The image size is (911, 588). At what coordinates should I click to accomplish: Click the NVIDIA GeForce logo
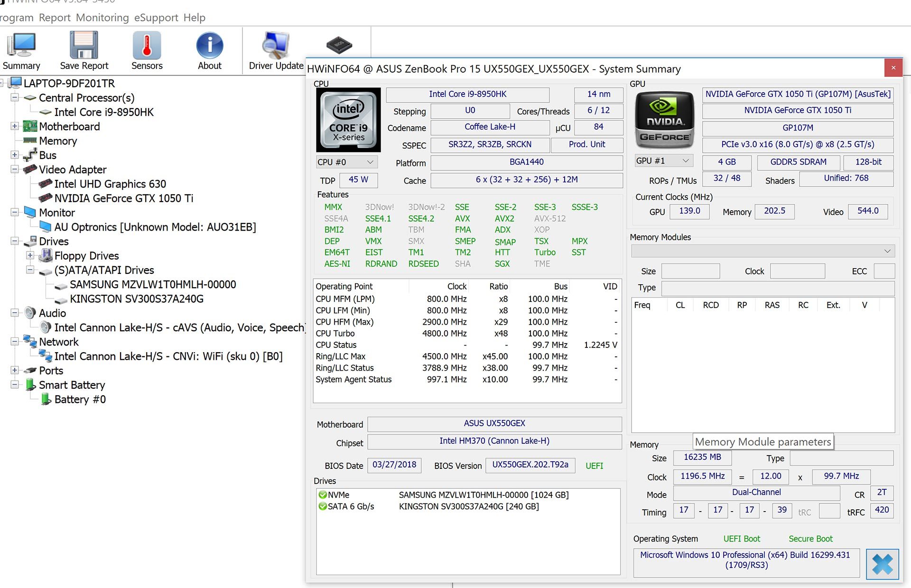664,120
